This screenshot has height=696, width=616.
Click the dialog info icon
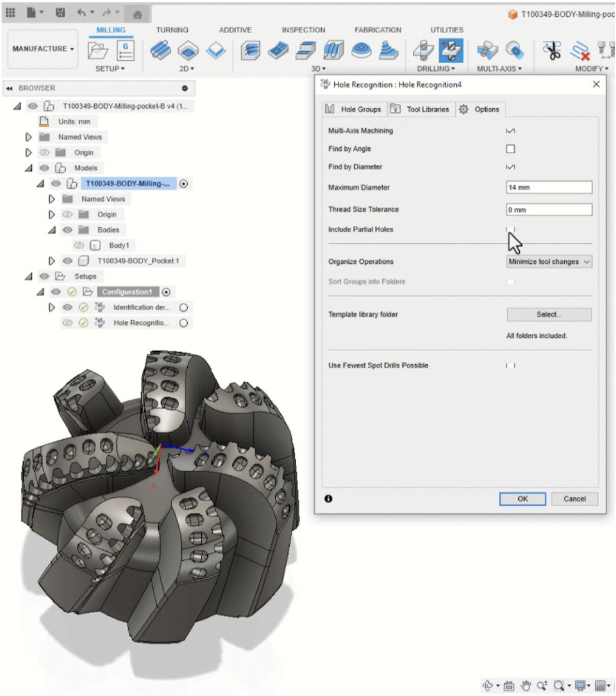(x=328, y=499)
